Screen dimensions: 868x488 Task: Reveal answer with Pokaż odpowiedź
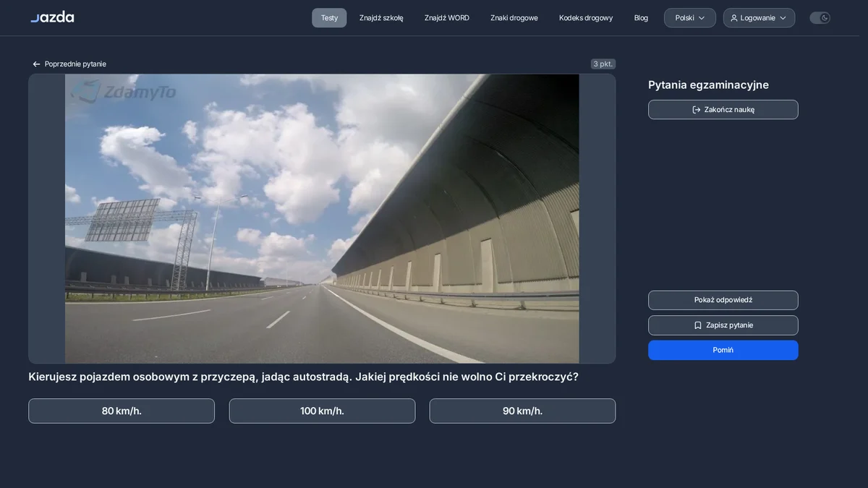pyautogui.click(x=723, y=300)
